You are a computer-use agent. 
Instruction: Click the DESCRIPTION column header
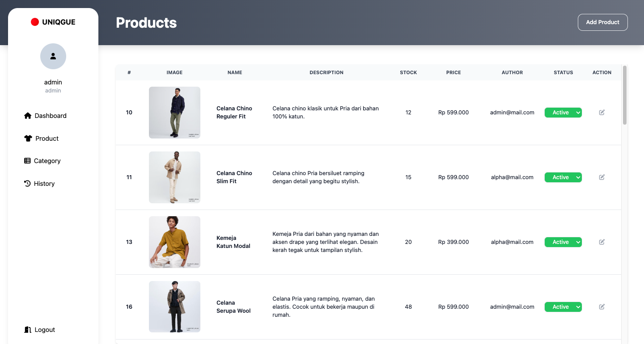(326, 72)
